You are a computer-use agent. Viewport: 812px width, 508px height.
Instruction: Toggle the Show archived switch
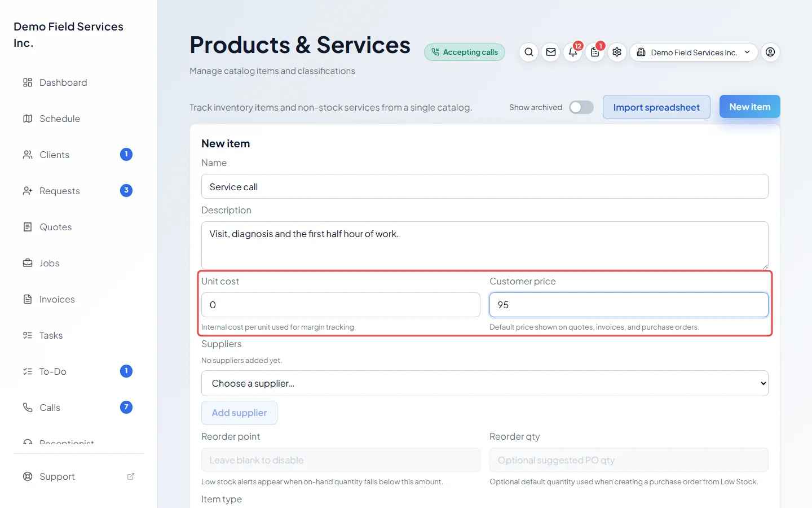coord(581,107)
